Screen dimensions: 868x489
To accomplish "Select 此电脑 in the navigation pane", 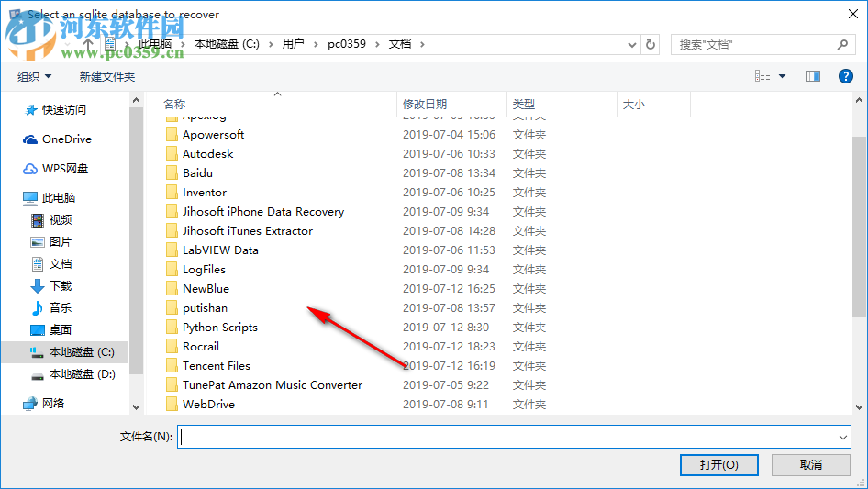I will click(58, 197).
